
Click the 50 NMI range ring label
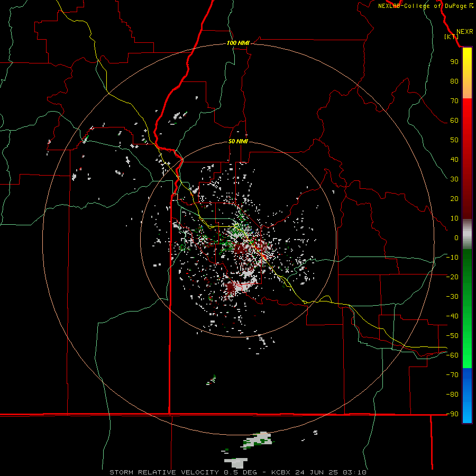tap(238, 141)
